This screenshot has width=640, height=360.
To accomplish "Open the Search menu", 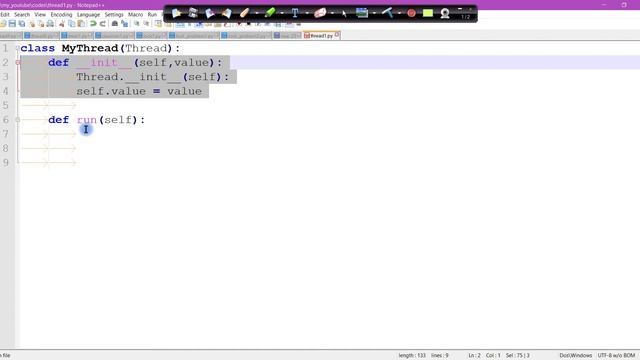I will pyautogui.click(x=22, y=14).
